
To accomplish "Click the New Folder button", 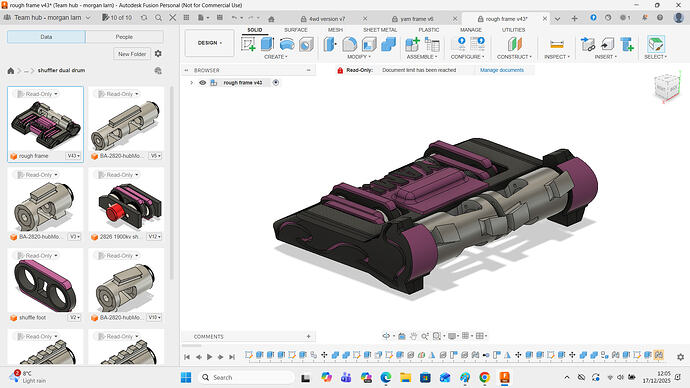I will point(132,54).
